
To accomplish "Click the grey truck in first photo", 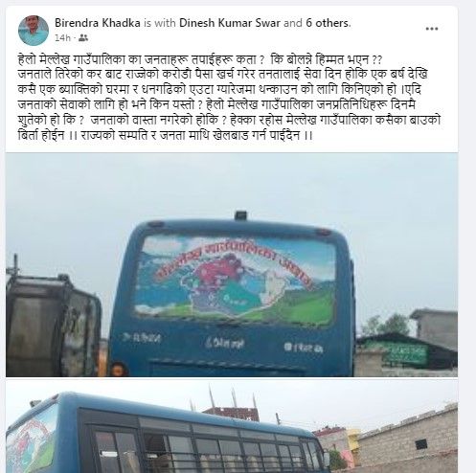I will [54, 325].
